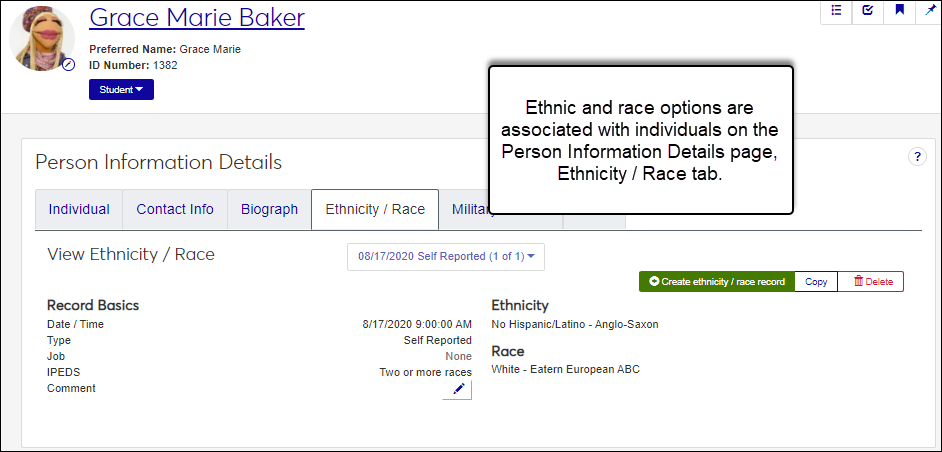Click the bookmark icon
942x452 pixels.
point(899,10)
